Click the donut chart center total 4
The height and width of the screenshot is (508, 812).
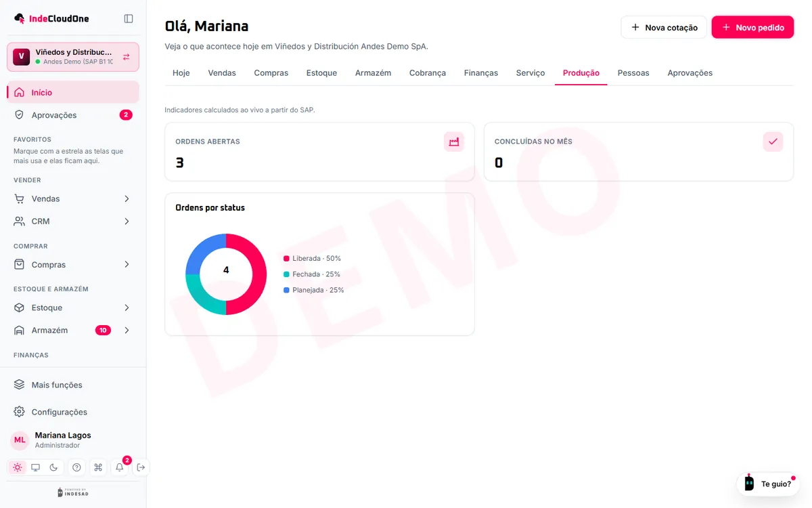point(226,270)
